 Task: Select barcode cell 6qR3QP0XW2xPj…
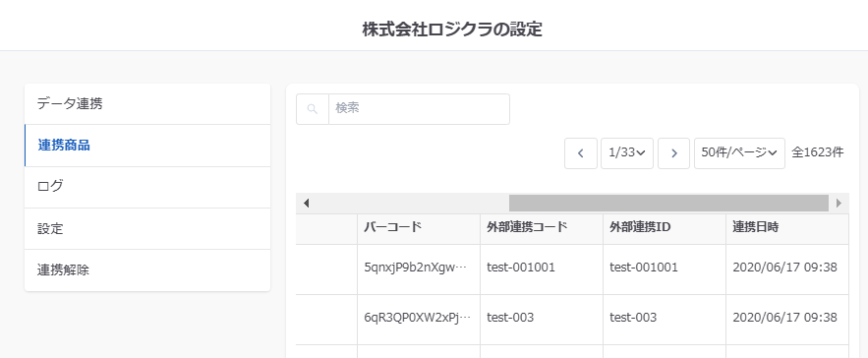[419, 320]
